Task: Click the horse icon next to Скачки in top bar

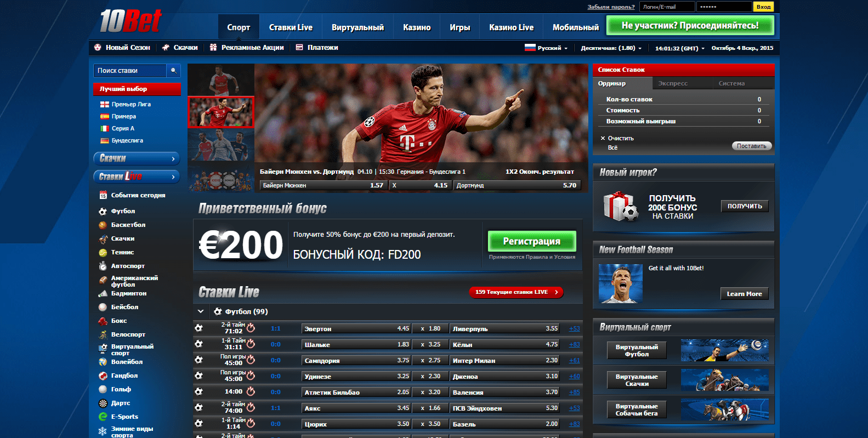Action: click(166, 47)
